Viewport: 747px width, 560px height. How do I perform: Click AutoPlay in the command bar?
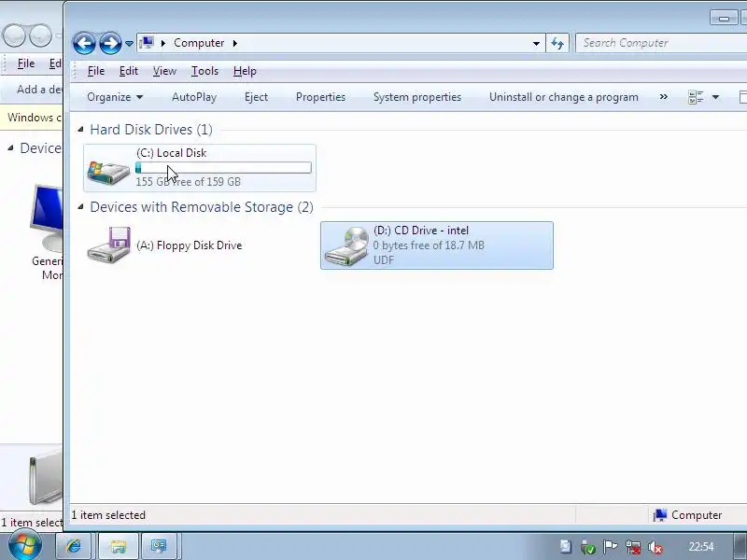pos(194,97)
